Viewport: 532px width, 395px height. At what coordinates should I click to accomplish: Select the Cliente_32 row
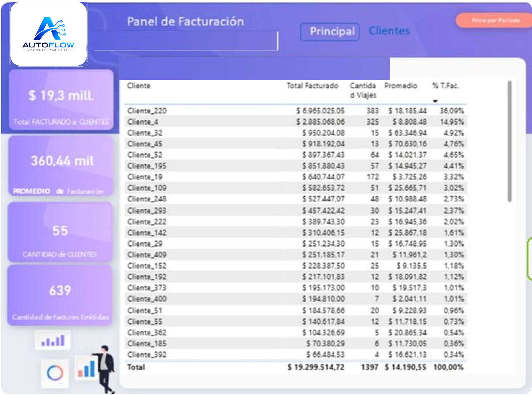click(296, 133)
